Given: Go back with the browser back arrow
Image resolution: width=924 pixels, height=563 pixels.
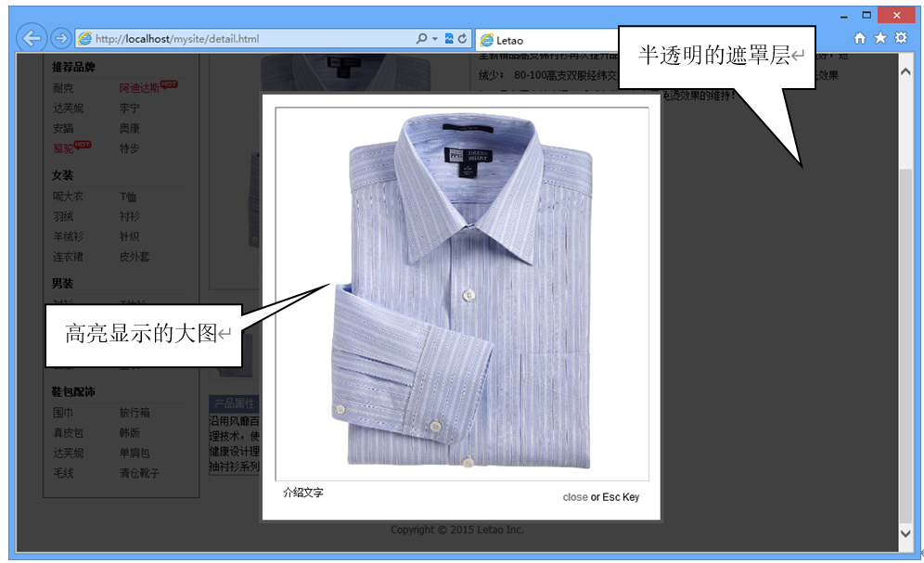Looking at the screenshot, I should (32, 39).
